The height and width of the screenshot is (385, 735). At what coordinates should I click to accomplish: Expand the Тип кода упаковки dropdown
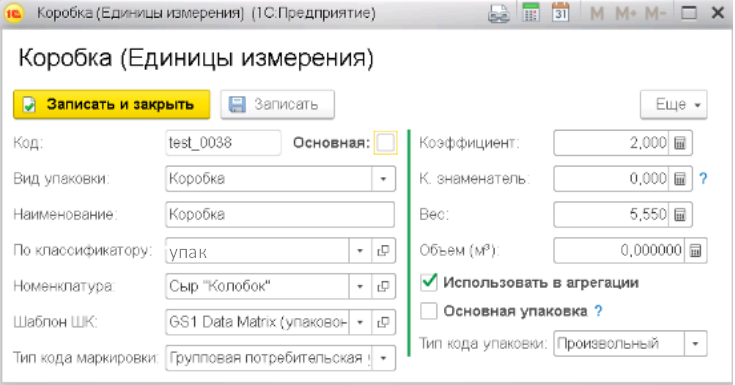click(x=695, y=344)
